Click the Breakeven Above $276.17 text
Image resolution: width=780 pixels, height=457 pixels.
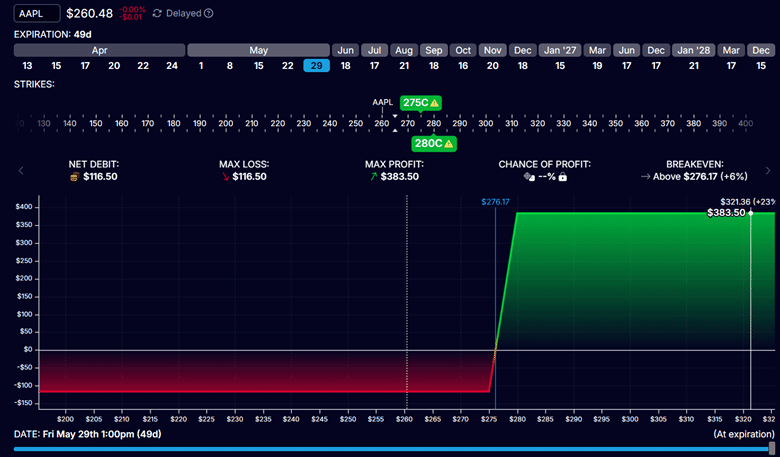pyautogui.click(x=700, y=177)
